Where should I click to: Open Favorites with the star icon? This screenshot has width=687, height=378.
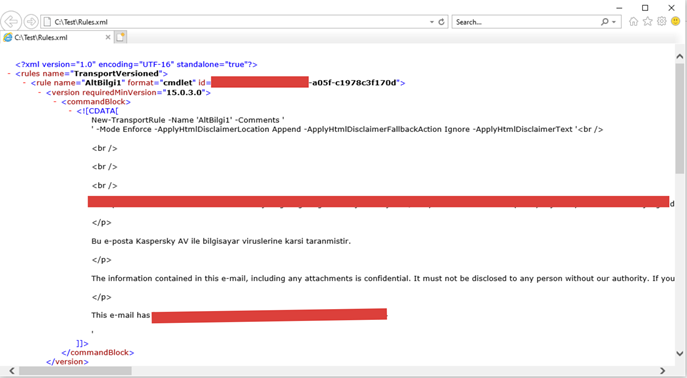648,21
